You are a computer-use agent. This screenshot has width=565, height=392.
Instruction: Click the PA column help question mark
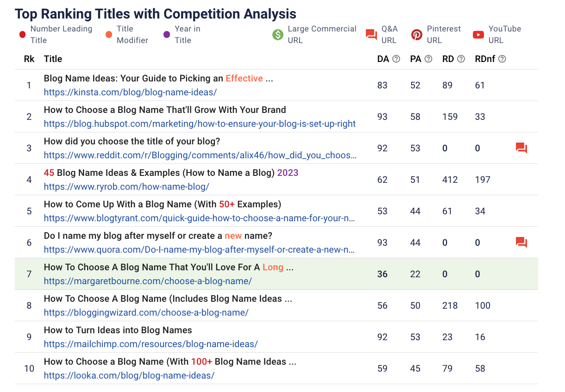tap(428, 59)
